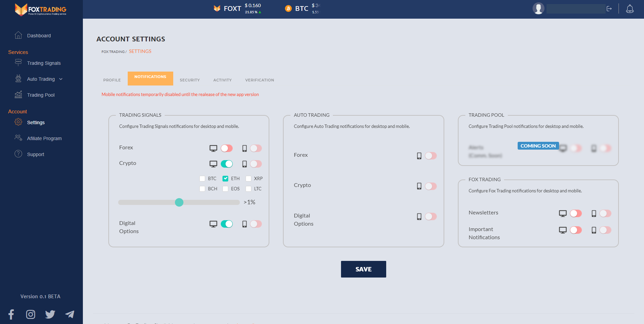The height and width of the screenshot is (324, 644).
Task: Open the Instagram social icon
Action: 31,315
